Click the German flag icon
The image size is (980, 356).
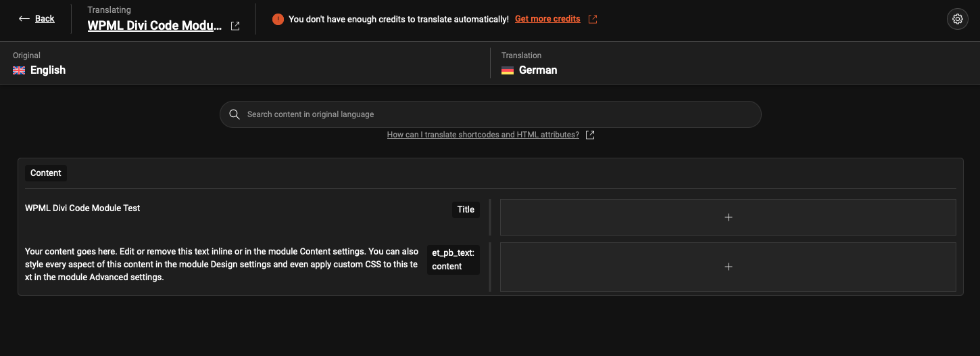[x=508, y=70]
